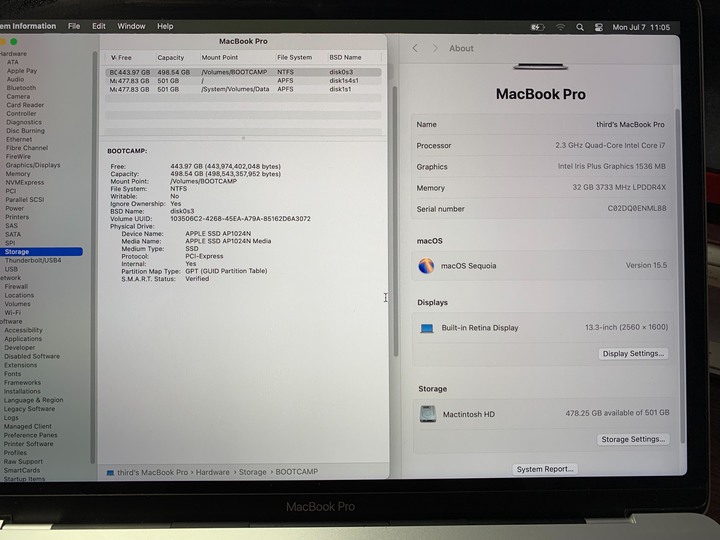Select Bluetooth in the sidebar
This screenshot has height=540, width=720.
[21, 88]
